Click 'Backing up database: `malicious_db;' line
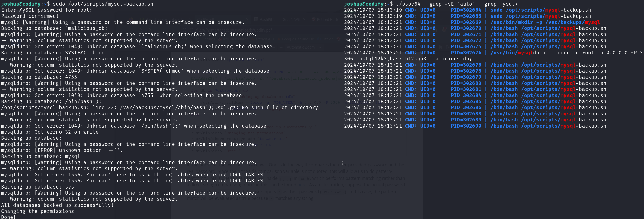This screenshot has width=644, height=219. point(54,28)
